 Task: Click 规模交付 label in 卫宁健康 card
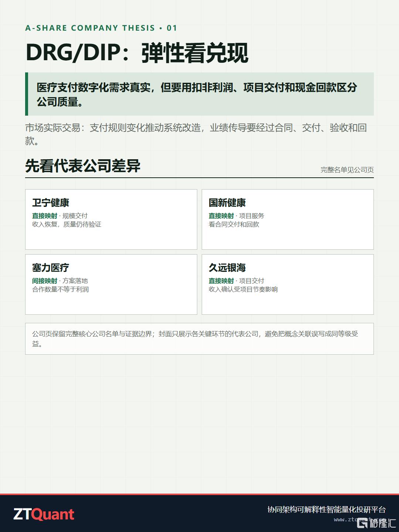[x=75, y=216]
